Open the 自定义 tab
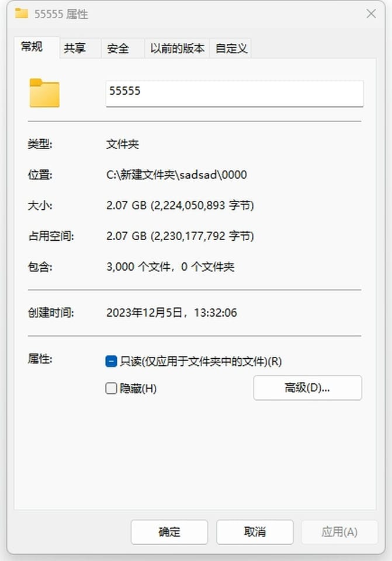 coord(231,48)
